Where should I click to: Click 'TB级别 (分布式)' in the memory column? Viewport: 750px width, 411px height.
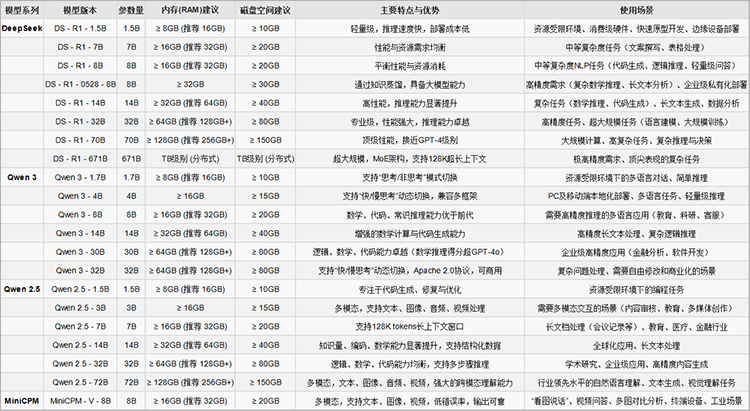click(190, 159)
